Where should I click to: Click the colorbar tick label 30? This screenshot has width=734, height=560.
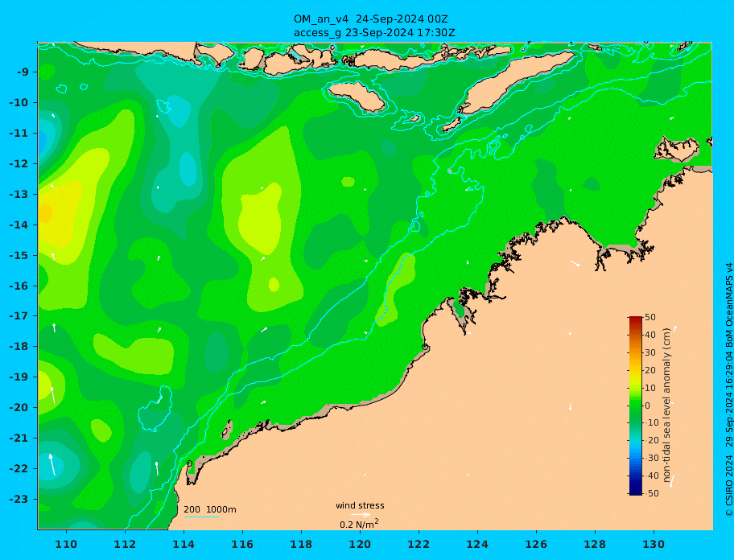pos(650,352)
